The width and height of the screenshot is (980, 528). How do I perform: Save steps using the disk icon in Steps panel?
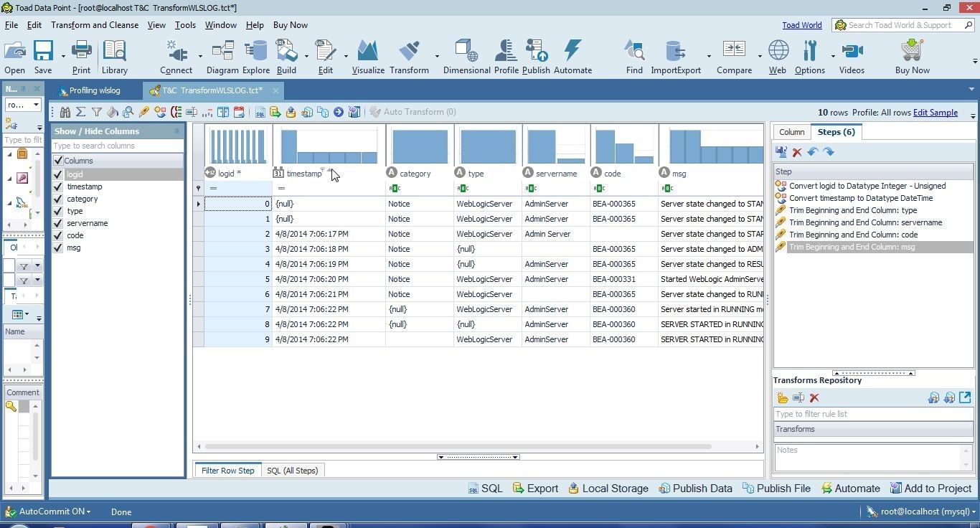tap(781, 152)
